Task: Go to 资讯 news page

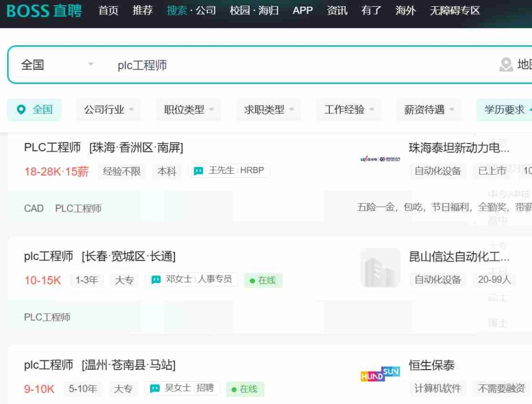Action: 337,10
